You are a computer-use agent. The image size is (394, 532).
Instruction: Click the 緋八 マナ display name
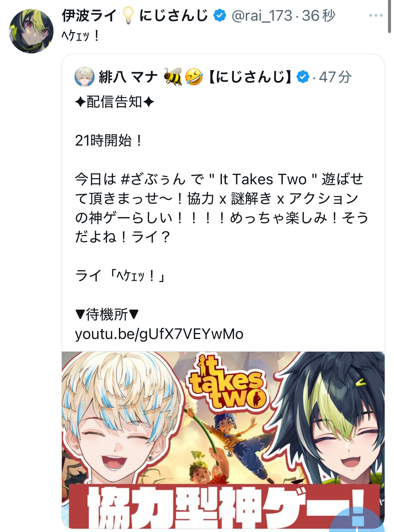(128, 77)
